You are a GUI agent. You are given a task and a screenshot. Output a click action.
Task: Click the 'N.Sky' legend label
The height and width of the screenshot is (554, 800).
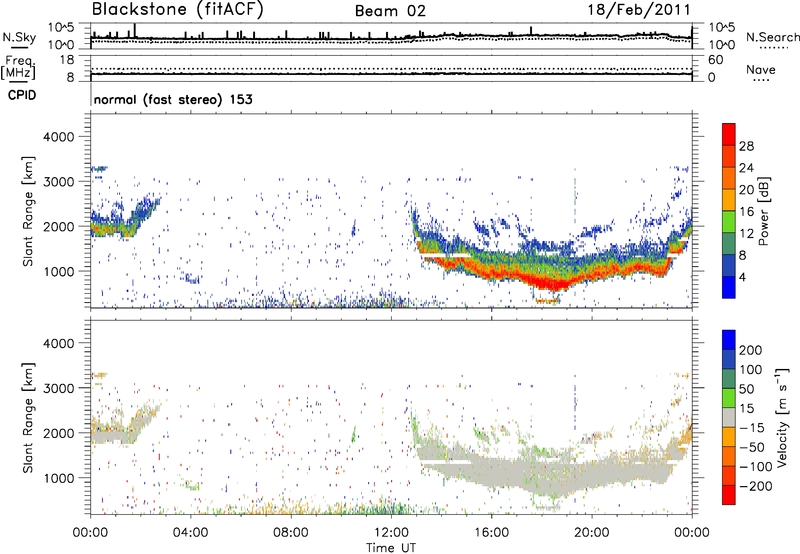[19, 37]
